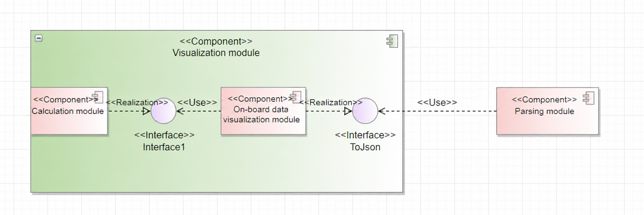644x215 pixels.
Task: Select Use label between Interface1 and On-board
Action: click(197, 103)
